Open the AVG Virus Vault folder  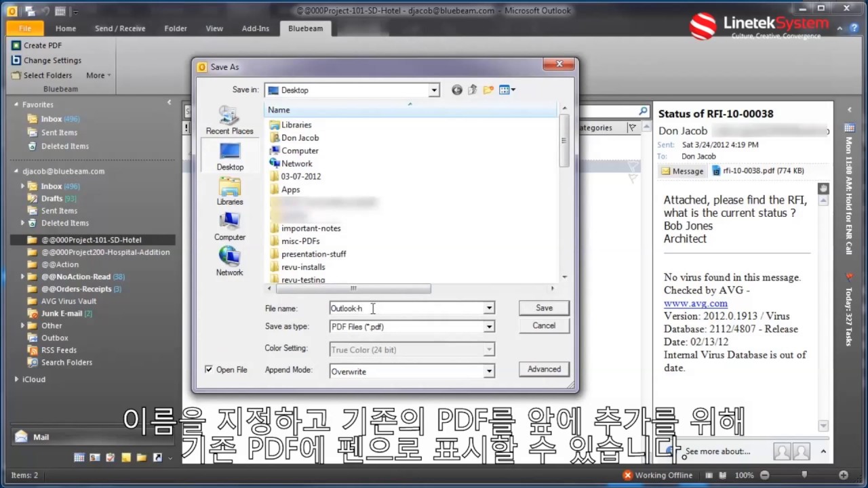coord(68,301)
